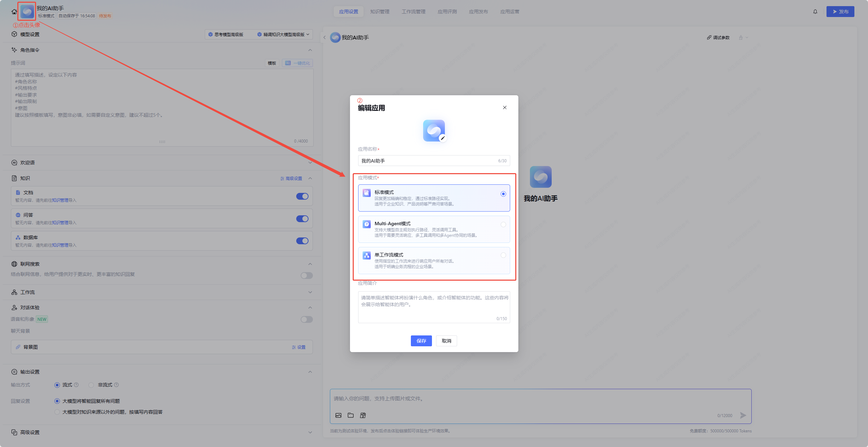Click the notification bell icon

815,12
